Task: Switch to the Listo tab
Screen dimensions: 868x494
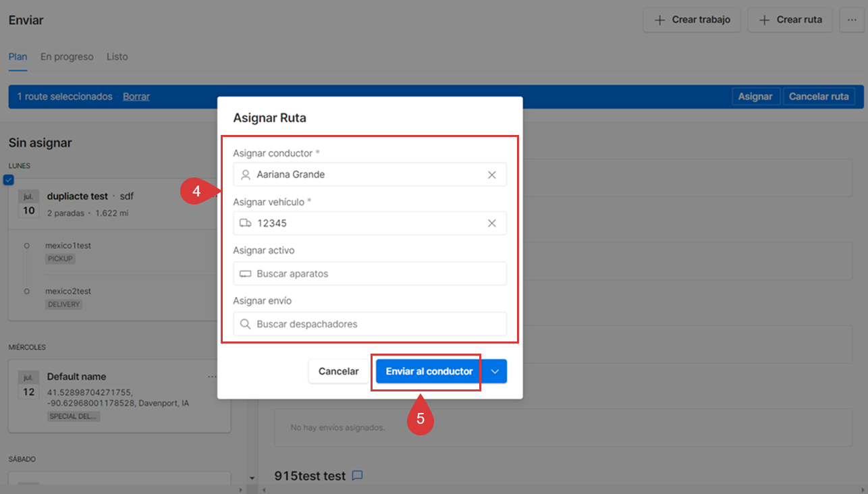Action: (x=117, y=57)
